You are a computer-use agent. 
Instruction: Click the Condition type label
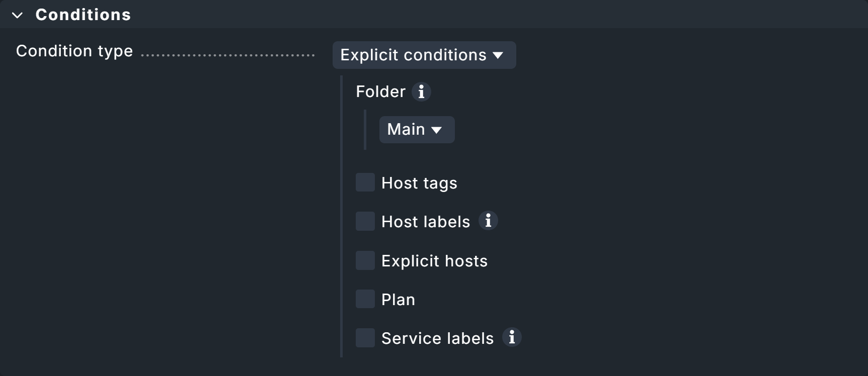pyautogui.click(x=74, y=51)
